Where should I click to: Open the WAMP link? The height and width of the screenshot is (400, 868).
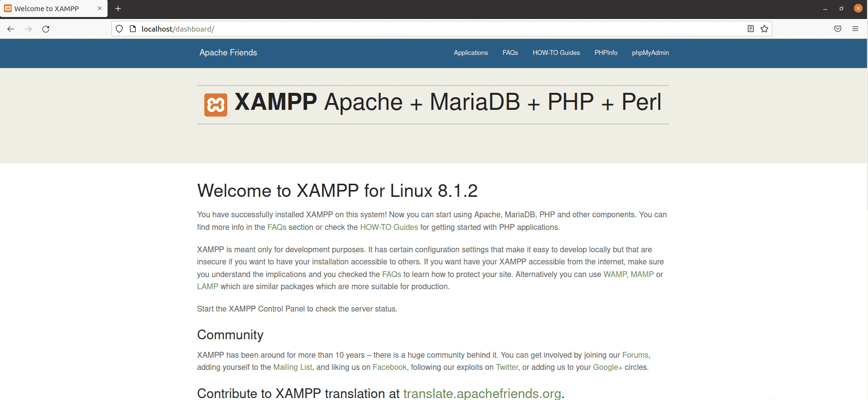615,275
